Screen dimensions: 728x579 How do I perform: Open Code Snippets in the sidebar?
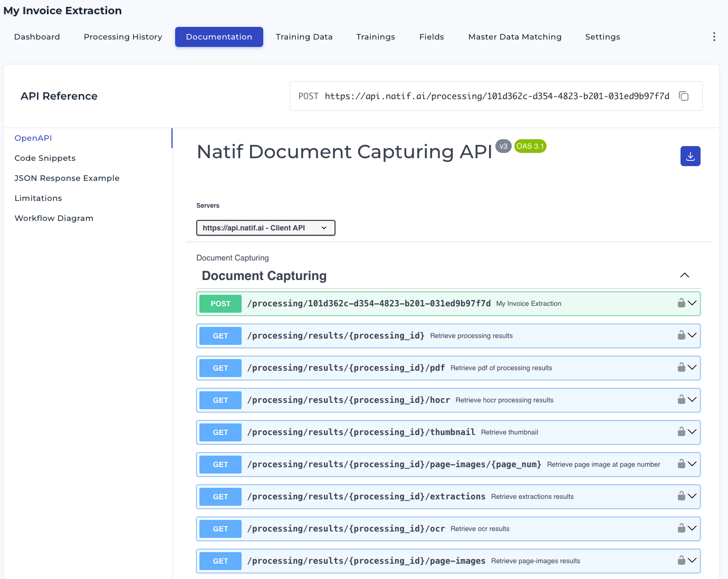[45, 158]
